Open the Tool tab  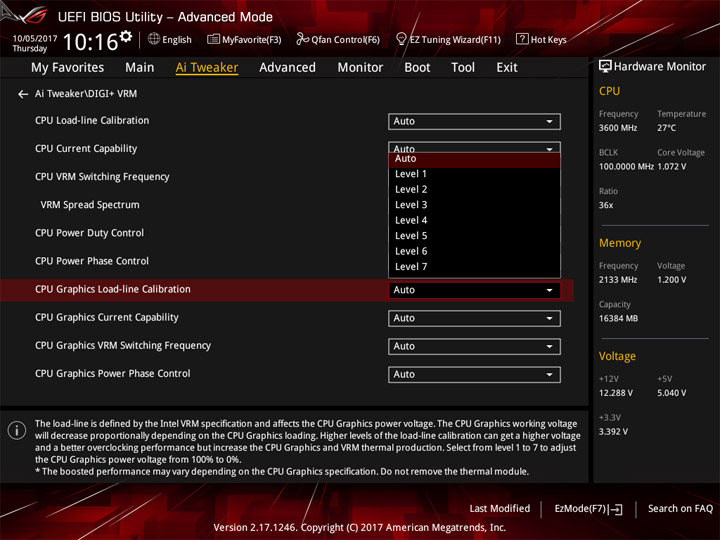coord(463,68)
